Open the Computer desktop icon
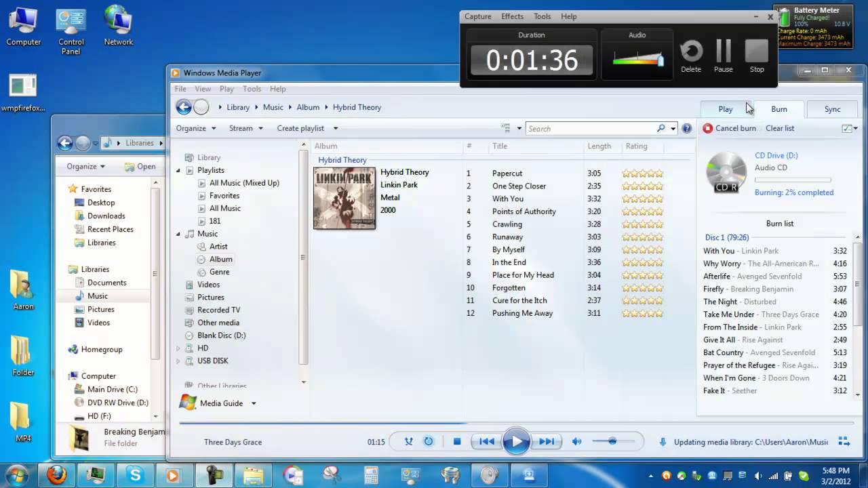The image size is (868, 488). point(24,26)
